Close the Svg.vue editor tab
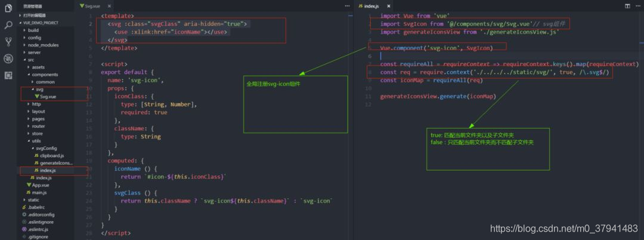The image size is (644, 240). [x=109, y=6]
